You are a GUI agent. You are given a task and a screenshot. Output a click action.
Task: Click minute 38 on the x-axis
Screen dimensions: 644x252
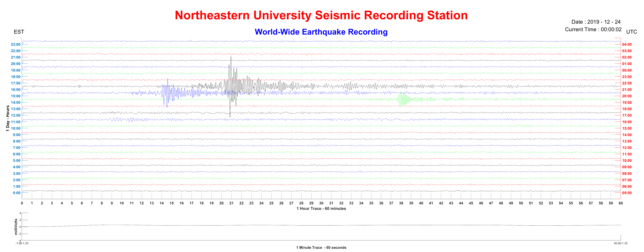(x=401, y=203)
